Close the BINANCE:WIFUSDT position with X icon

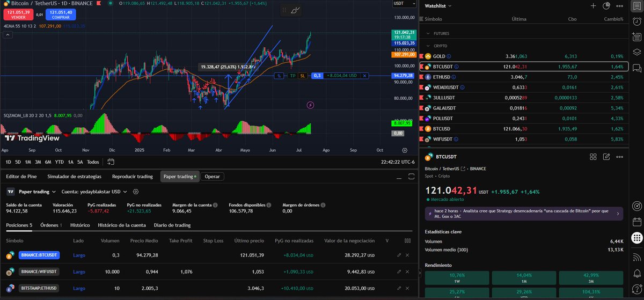point(407,272)
